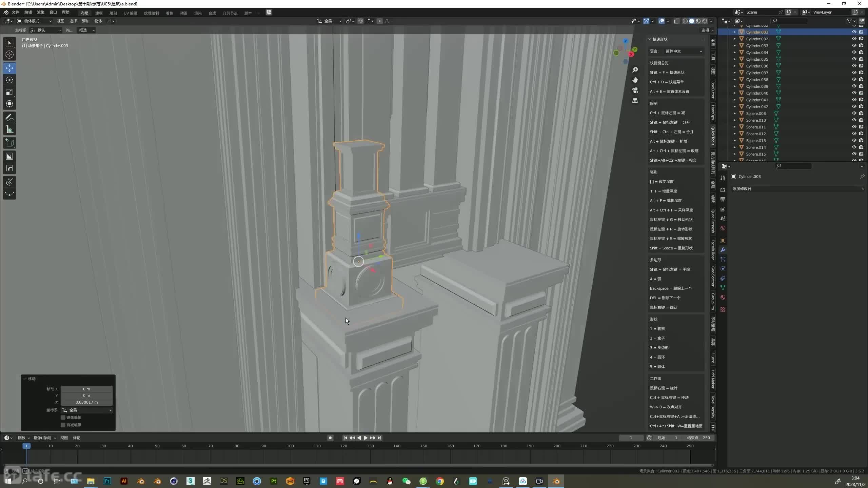This screenshot has width=868, height=488.
Task: Switch to the UV 编辑 workspace tab
Action: click(131, 13)
